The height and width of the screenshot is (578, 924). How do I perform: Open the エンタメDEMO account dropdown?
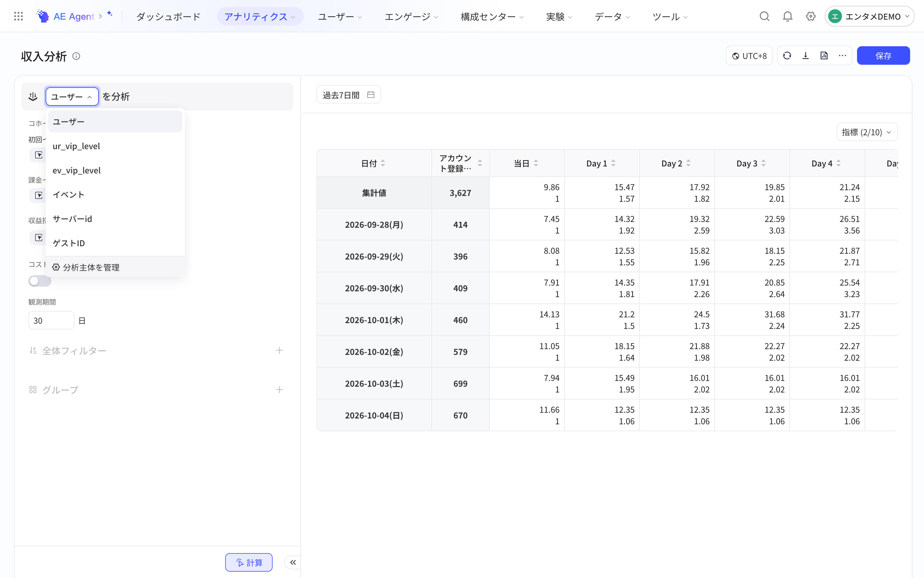869,16
